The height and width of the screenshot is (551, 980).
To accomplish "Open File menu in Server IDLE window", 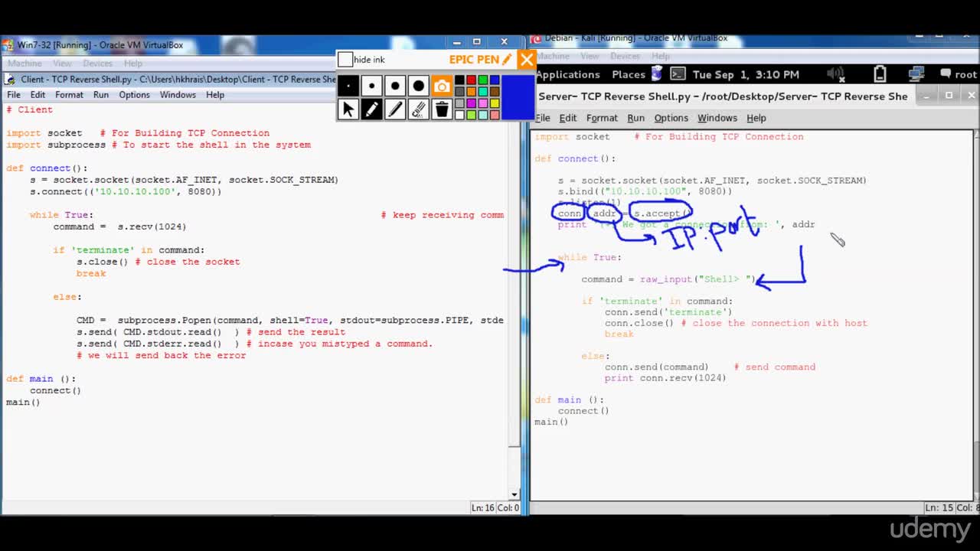I will tap(542, 118).
